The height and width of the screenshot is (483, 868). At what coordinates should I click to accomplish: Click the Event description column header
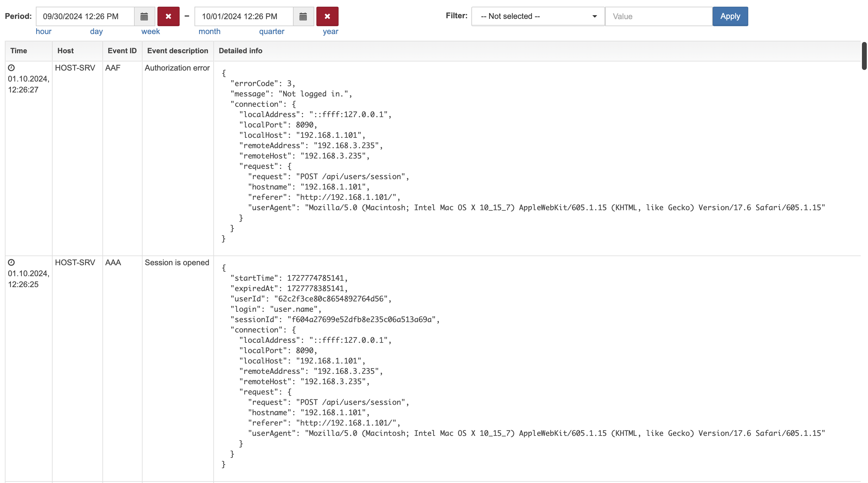click(177, 50)
